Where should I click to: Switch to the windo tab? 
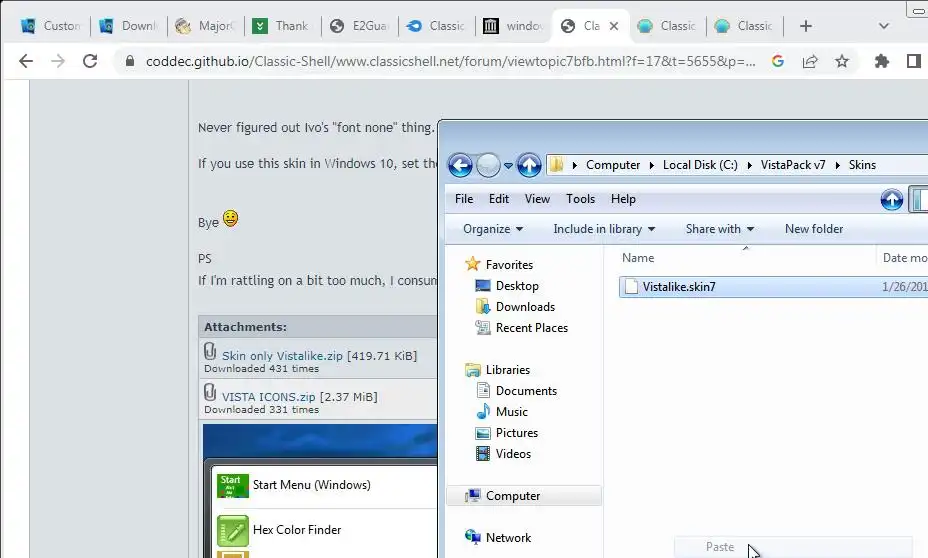tap(514, 26)
